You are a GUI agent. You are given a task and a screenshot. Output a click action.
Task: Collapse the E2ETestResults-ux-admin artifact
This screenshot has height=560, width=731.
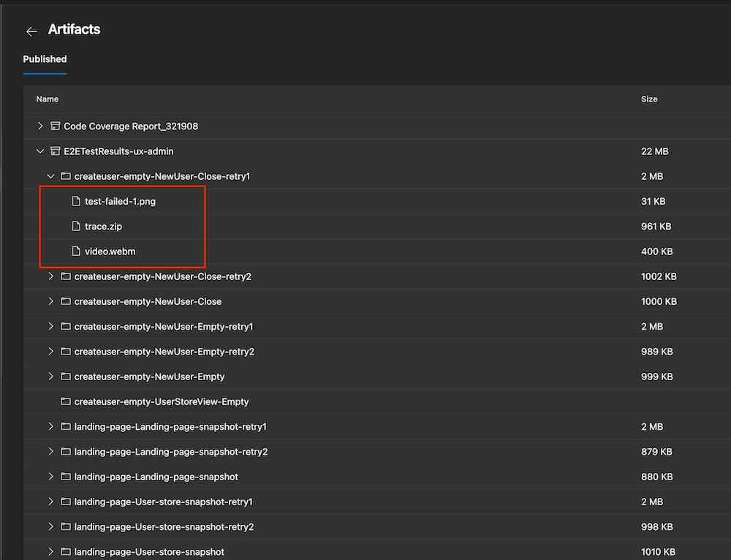point(40,151)
